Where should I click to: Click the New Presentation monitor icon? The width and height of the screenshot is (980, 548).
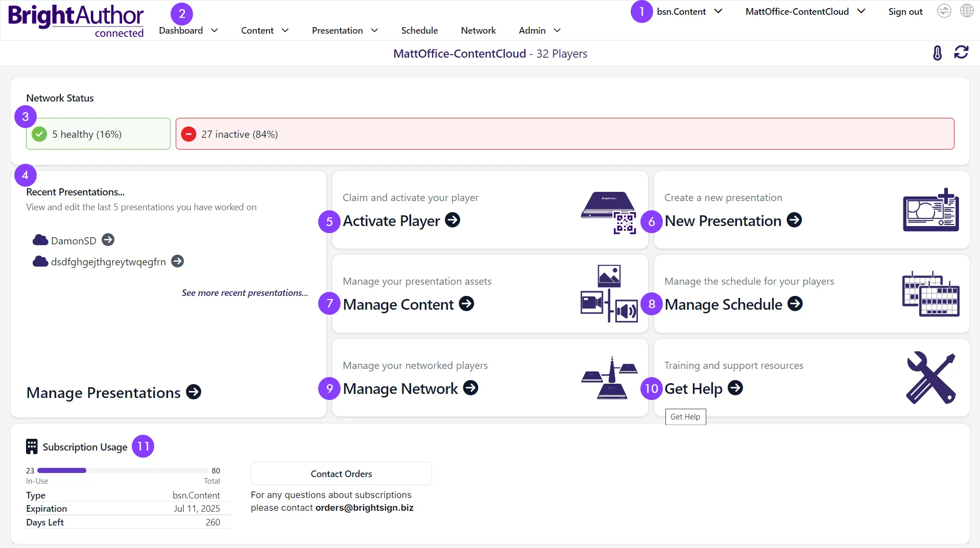coord(930,210)
